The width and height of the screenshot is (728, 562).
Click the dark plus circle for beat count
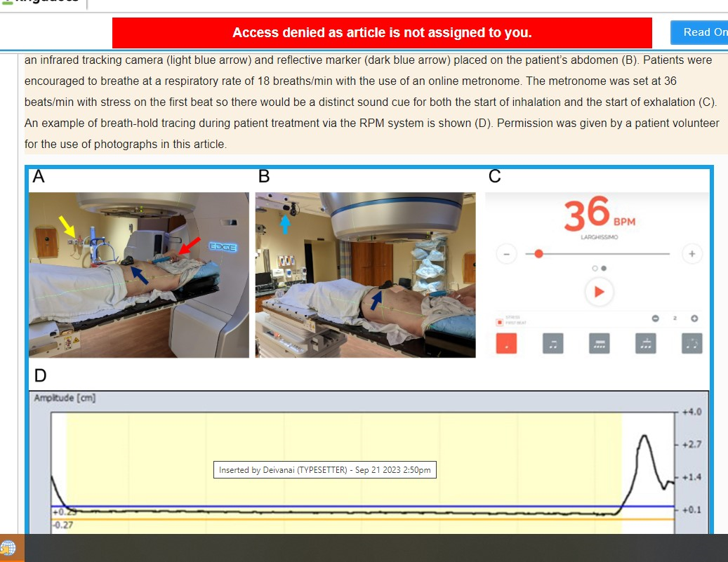pyautogui.click(x=694, y=319)
